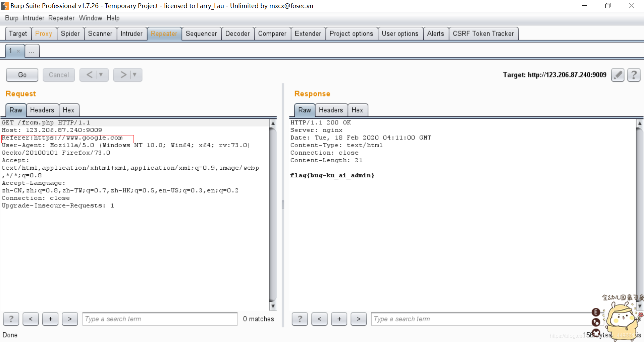644x342 pixels.
Task: Click response search help question-mark button
Action: [x=300, y=319]
